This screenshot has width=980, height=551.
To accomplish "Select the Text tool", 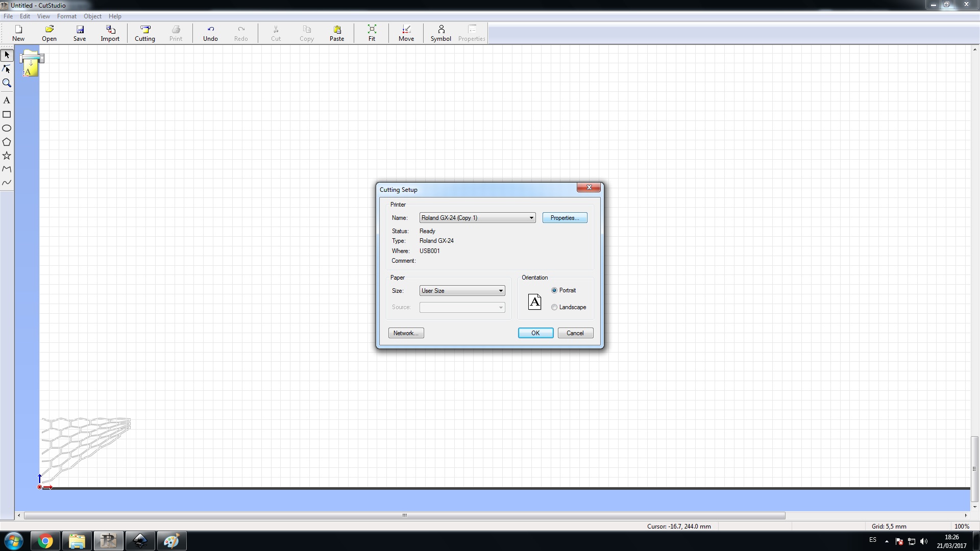I will (x=7, y=101).
